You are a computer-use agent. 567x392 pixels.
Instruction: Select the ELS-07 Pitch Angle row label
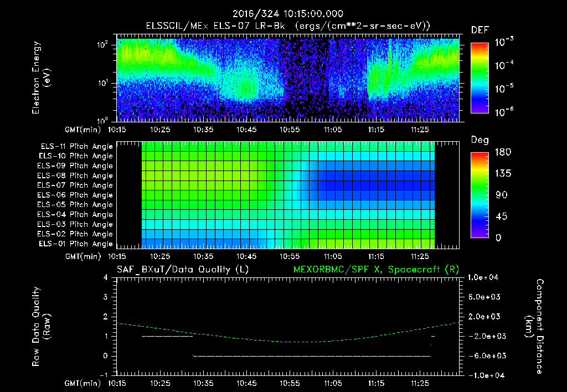(x=75, y=185)
